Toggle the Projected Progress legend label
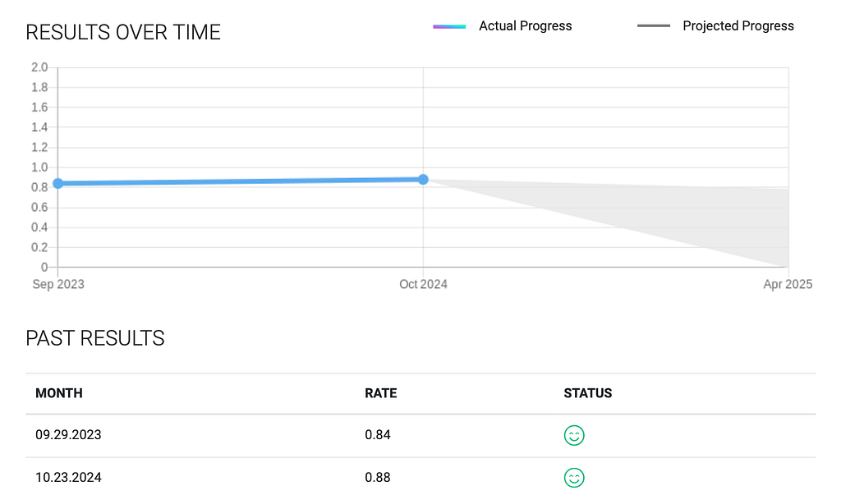Viewport: 841px width, 504px height. (738, 25)
